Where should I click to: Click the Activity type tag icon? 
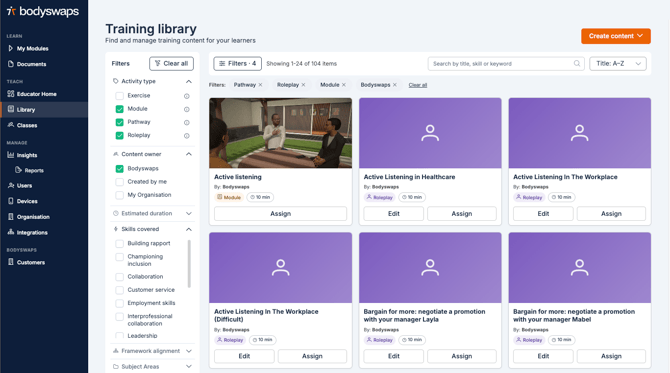click(x=115, y=81)
